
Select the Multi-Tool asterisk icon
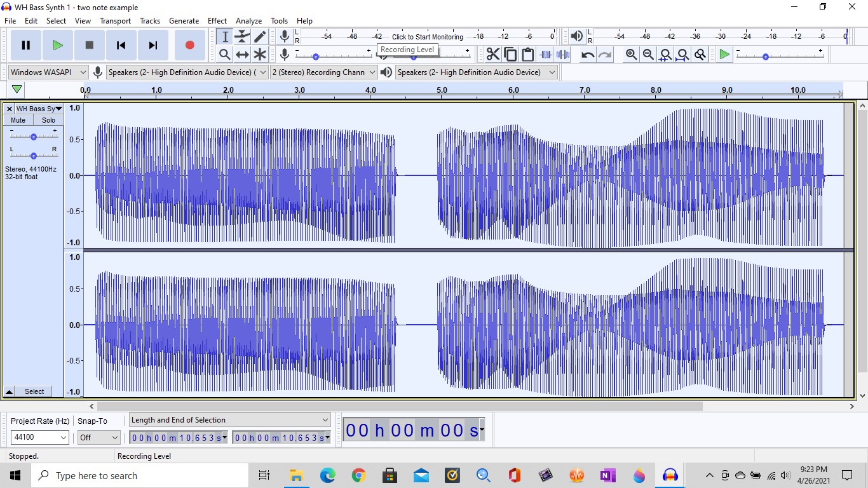pyautogui.click(x=260, y=55)
